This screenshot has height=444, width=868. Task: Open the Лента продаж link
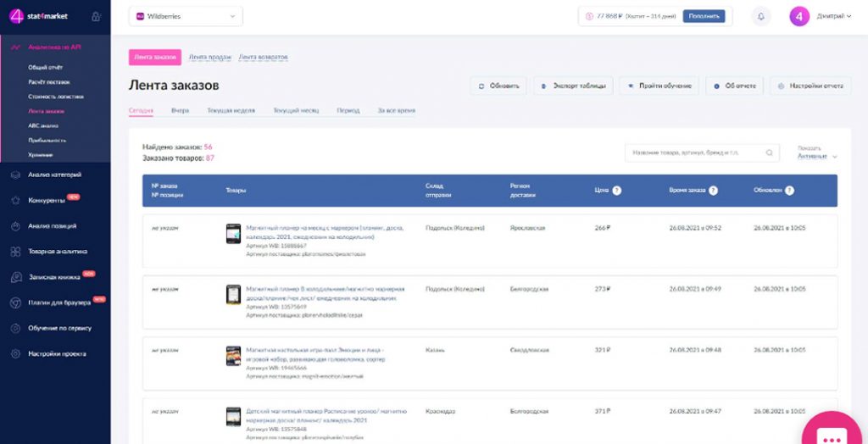tap(209, 57)
